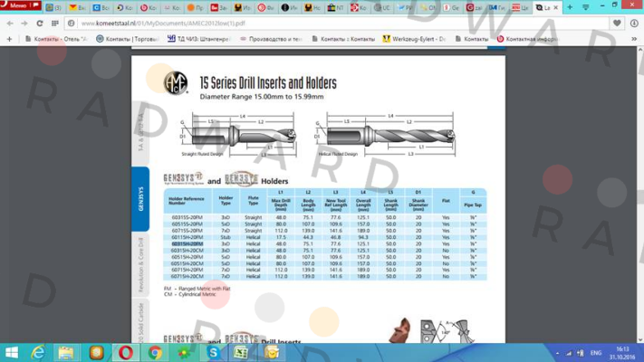Switch to the blue 'Вс' tab

coord(101,7)
